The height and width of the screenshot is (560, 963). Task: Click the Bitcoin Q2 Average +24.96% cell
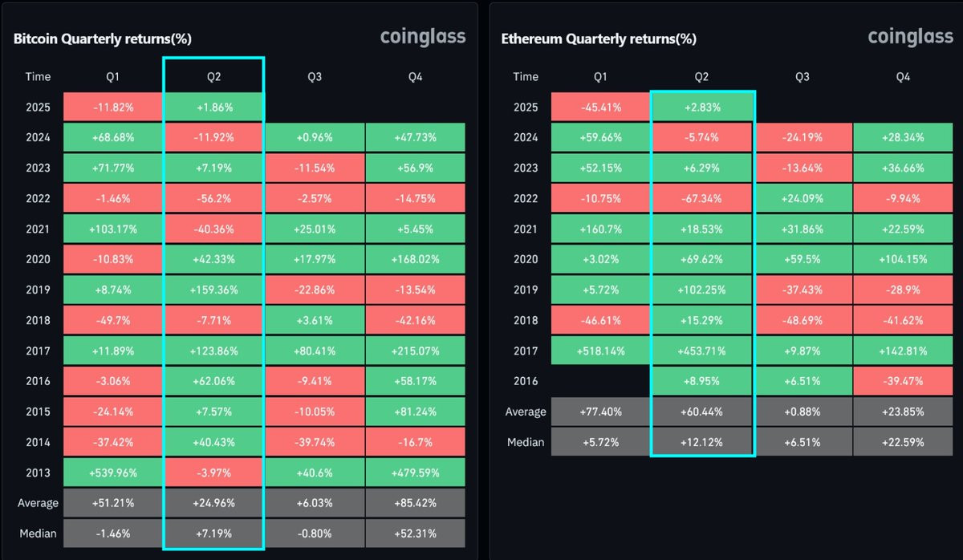(213, 503)
